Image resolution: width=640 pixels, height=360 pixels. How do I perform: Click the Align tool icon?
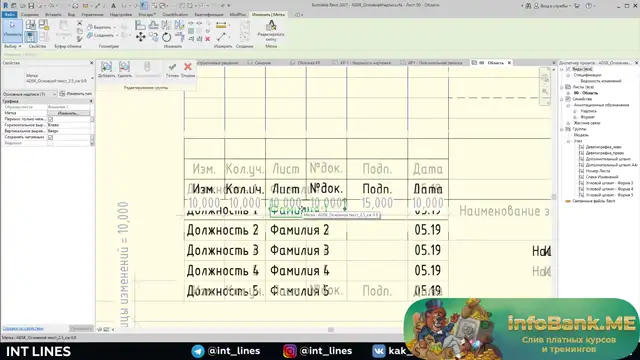[x=140, y=24]
